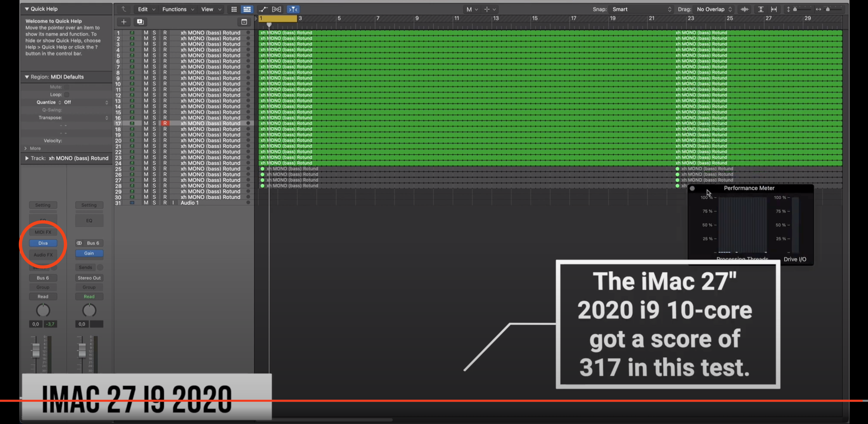Image resolution: width=868 pixels, height=424 pixels.
Task: Open the Functions menu
Action: [x=178, y=9]
